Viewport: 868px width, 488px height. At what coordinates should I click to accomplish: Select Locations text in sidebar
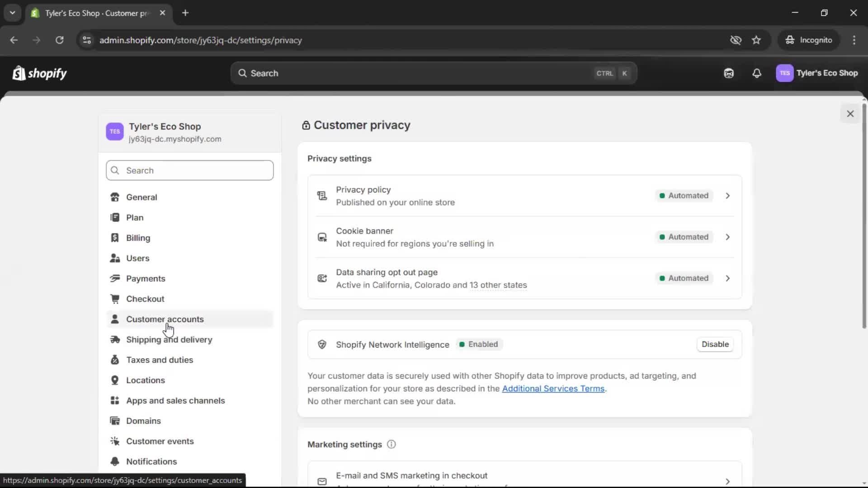(146, 380)
